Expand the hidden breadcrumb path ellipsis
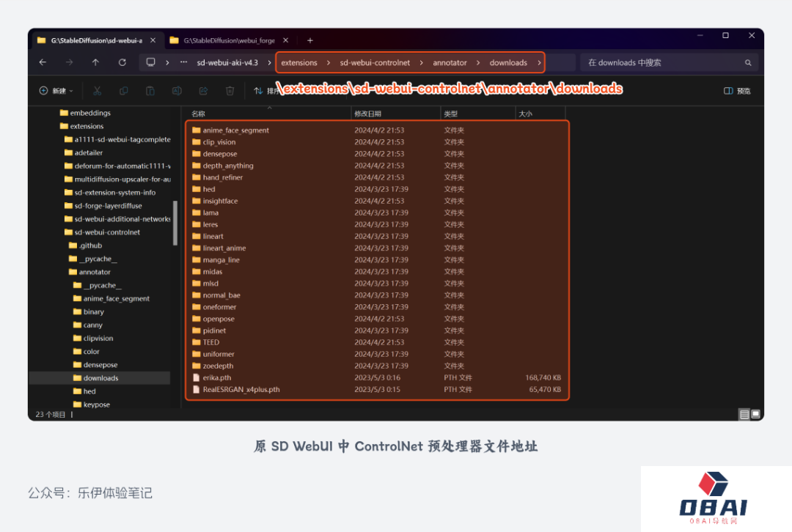The width and height of the screenshot is (792, 532). (183, 62)
